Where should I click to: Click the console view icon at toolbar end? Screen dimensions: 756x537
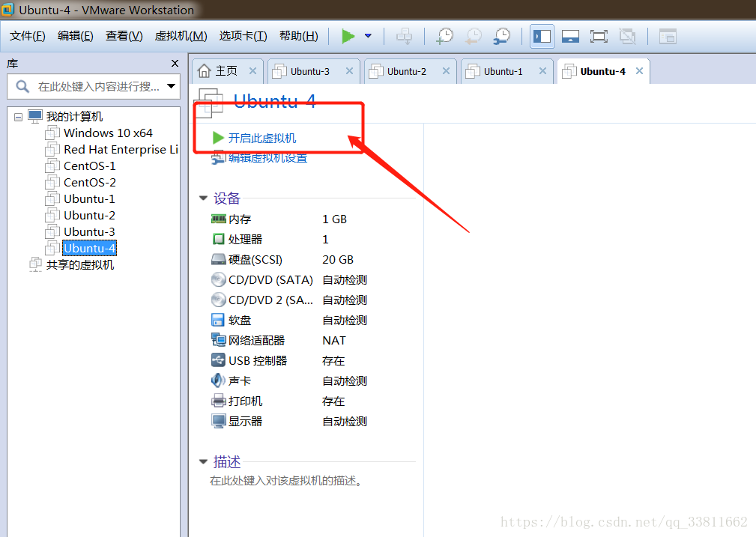point(668,36)
